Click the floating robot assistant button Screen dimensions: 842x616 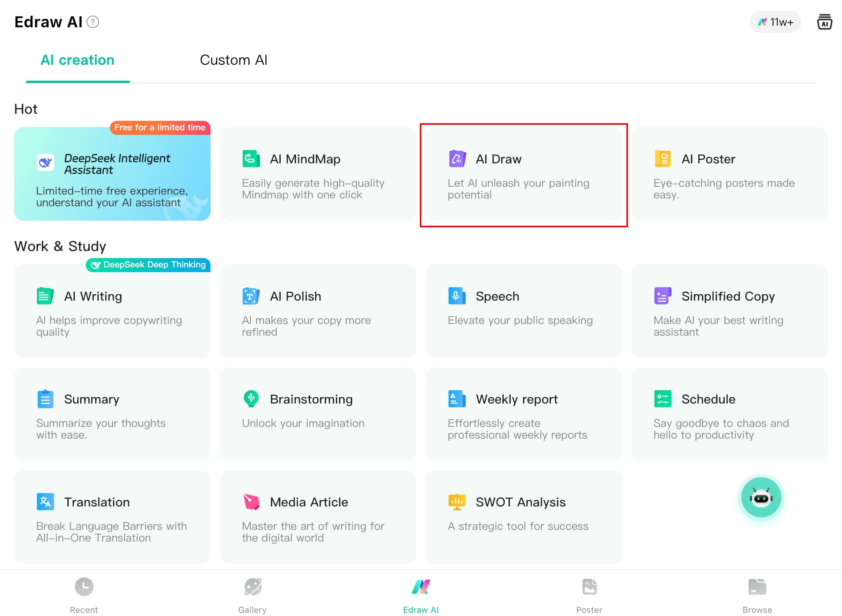coord(761,497)
